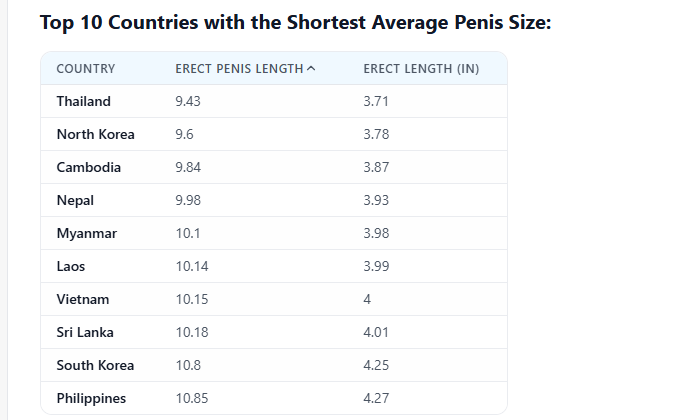
Task: Click the Nepal row label
Action: 75,200
